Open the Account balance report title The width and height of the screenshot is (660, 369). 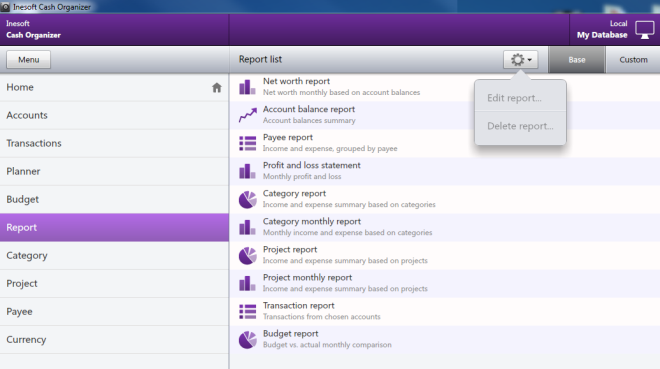[309, 109]
